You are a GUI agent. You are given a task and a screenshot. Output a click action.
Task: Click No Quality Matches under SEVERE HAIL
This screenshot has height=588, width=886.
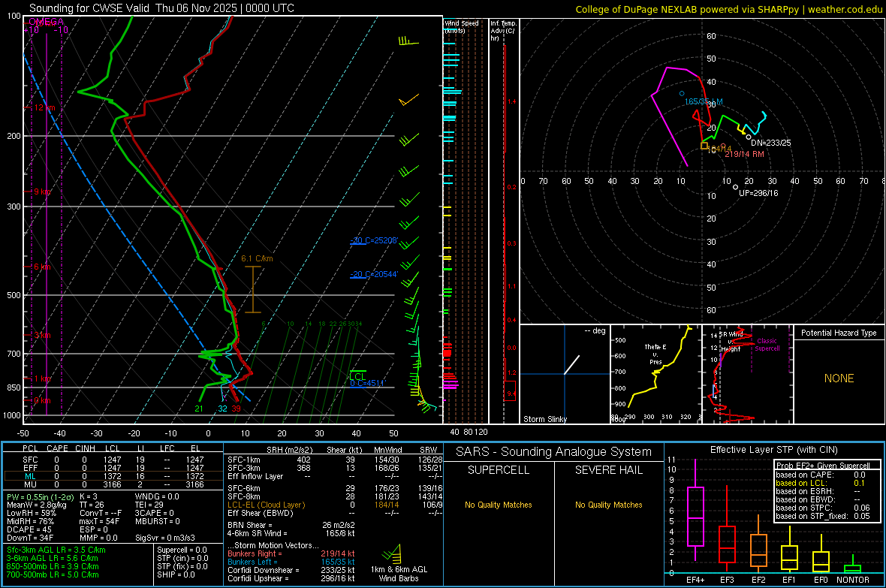click(x=608, y=505)
